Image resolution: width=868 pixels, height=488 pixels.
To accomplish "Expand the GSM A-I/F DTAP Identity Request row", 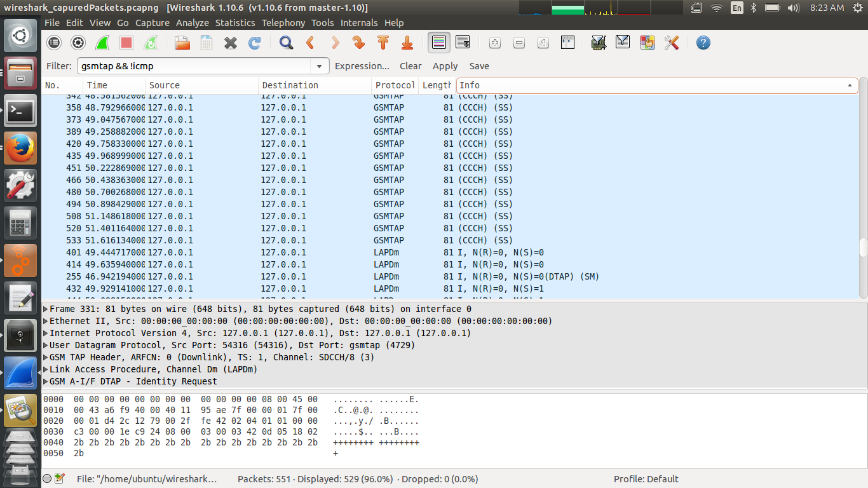I will pos(46,381).
